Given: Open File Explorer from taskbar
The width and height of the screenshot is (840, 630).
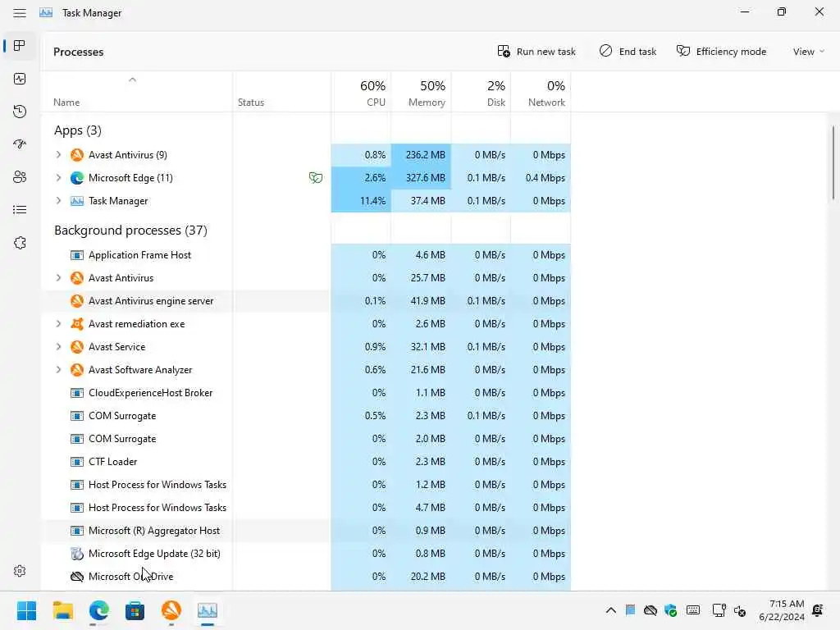Looking at the screenshot, I should point(62,610).
